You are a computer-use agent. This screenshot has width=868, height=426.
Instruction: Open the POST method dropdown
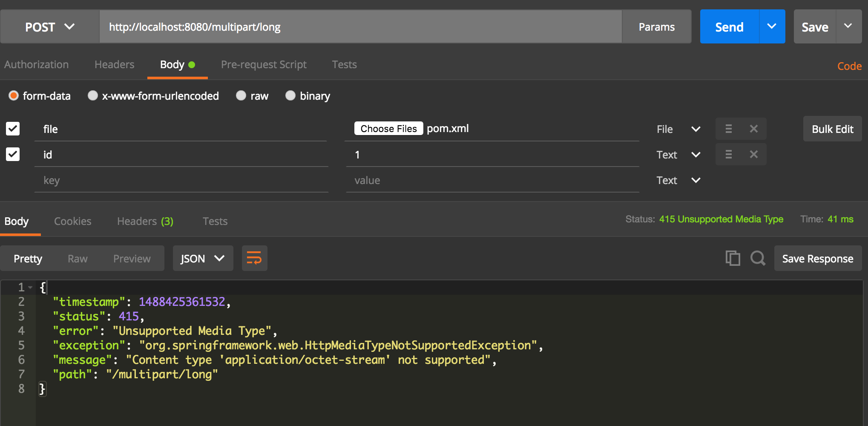pyautogui.click(x=50, y=27)
